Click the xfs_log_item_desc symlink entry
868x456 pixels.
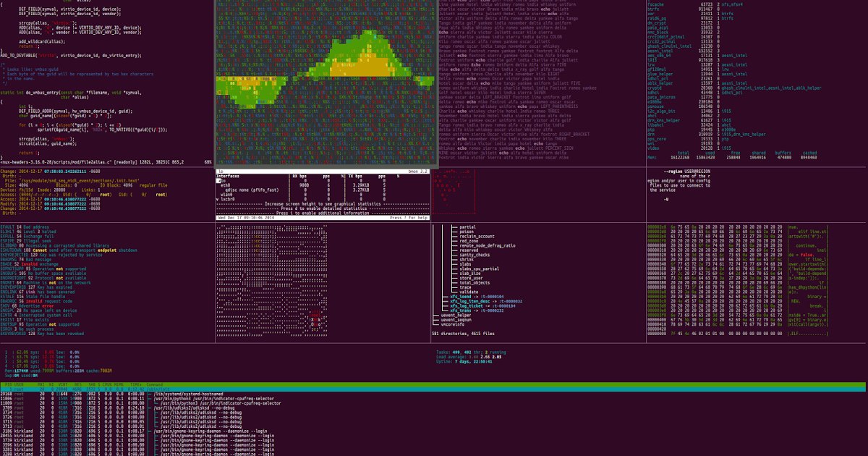[x=486, y=301]
